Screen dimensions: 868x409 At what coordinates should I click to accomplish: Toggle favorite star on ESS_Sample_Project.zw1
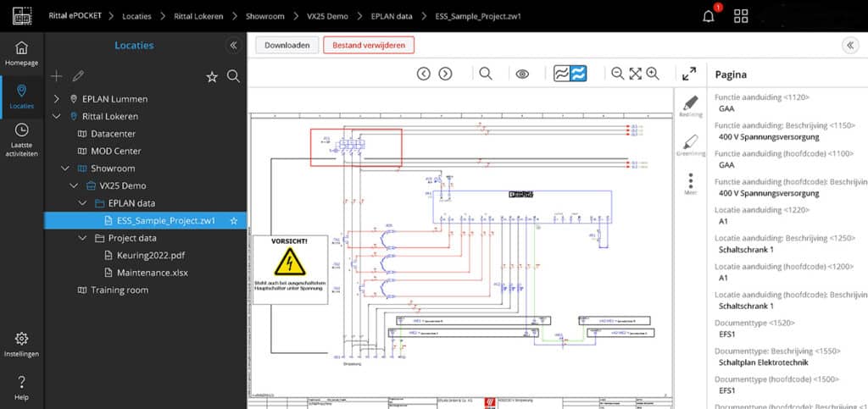coord(234,221)
